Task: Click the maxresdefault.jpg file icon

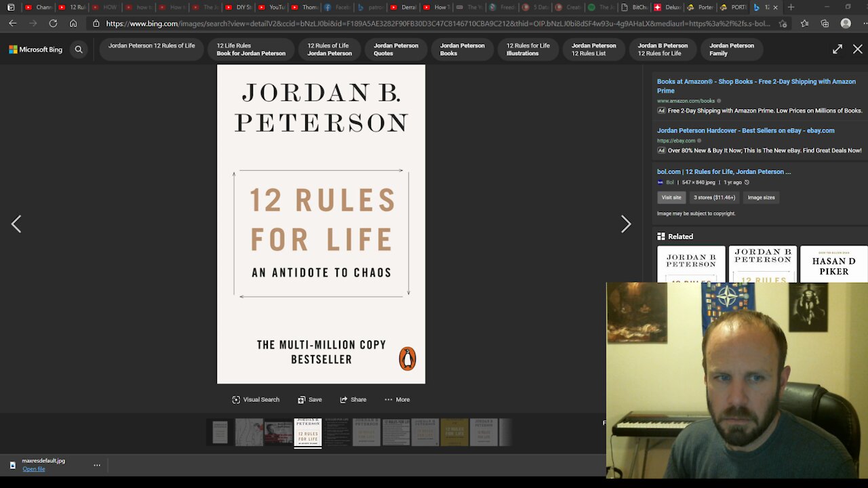Action: tap(12, 465)
